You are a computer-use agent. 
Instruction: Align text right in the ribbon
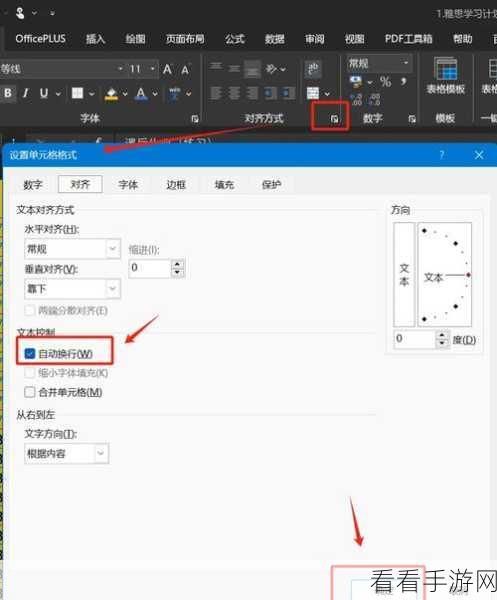pyautogui.click(x=253, y=93)
